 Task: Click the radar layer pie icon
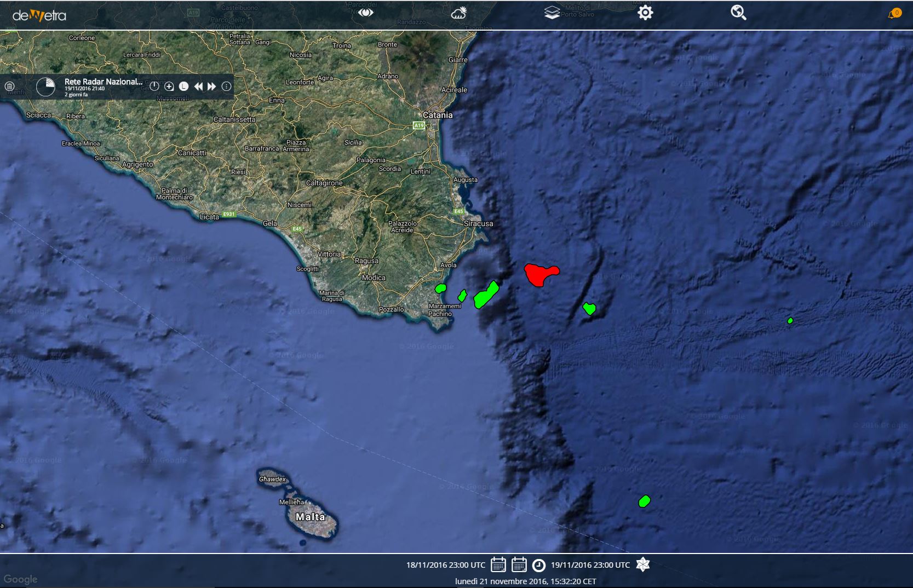click(45, 87)
